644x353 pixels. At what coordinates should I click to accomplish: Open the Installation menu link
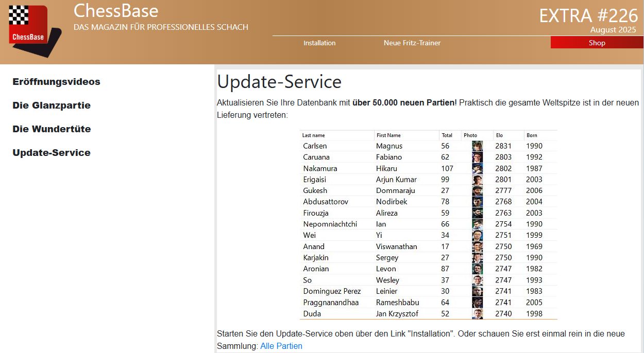point(319,43)
